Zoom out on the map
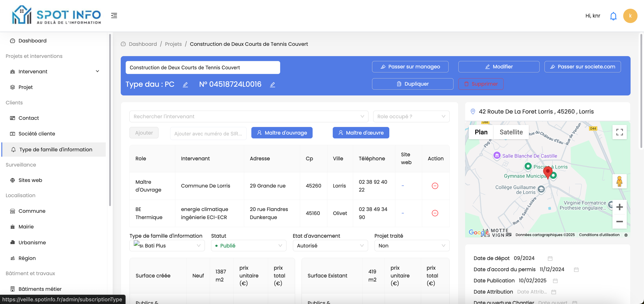Image resolution: width=644 pixels, height=304 pixels. [619, 222]
